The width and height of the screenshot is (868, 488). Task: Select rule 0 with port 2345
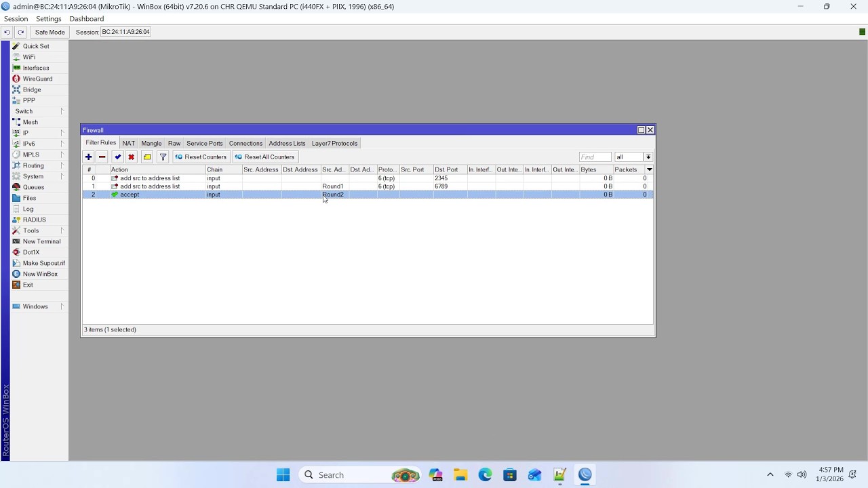coord(368,178)
